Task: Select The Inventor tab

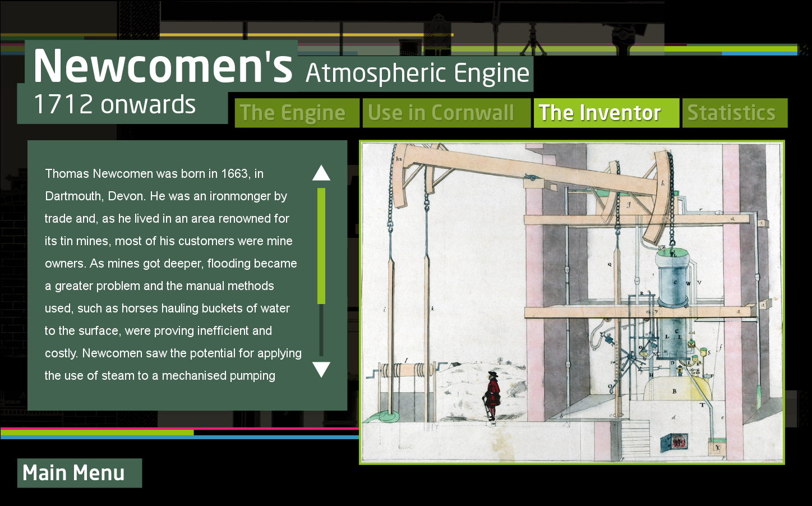Action: [x=606, y=113]
